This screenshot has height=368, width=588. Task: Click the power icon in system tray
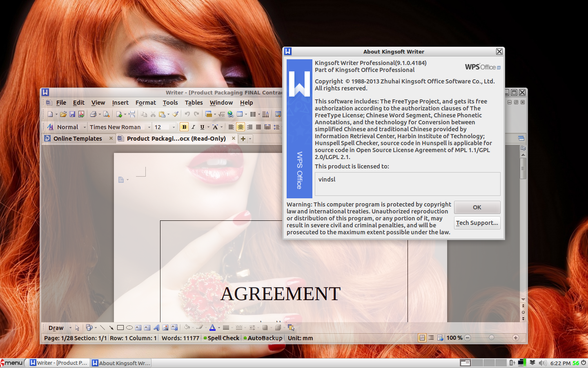(584, 363)
